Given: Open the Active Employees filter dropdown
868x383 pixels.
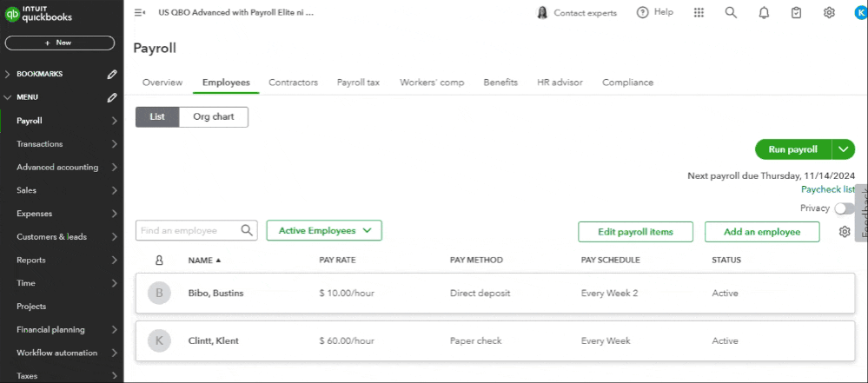Looking at the screenshot, I should (x=324, y=231).
